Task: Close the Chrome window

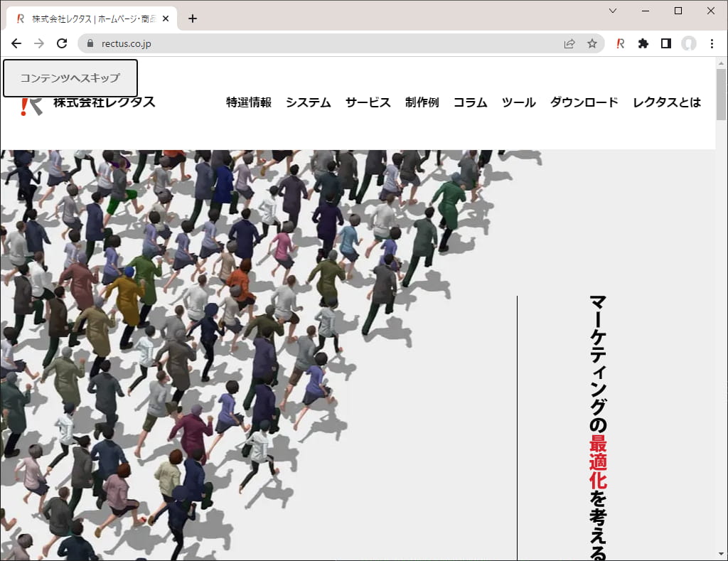Action: (x=711, y=11)
